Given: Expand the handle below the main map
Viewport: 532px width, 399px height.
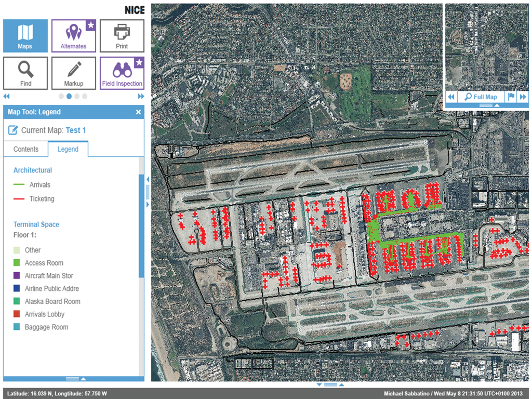Looking at the screenshot, I should click(331, 385).
